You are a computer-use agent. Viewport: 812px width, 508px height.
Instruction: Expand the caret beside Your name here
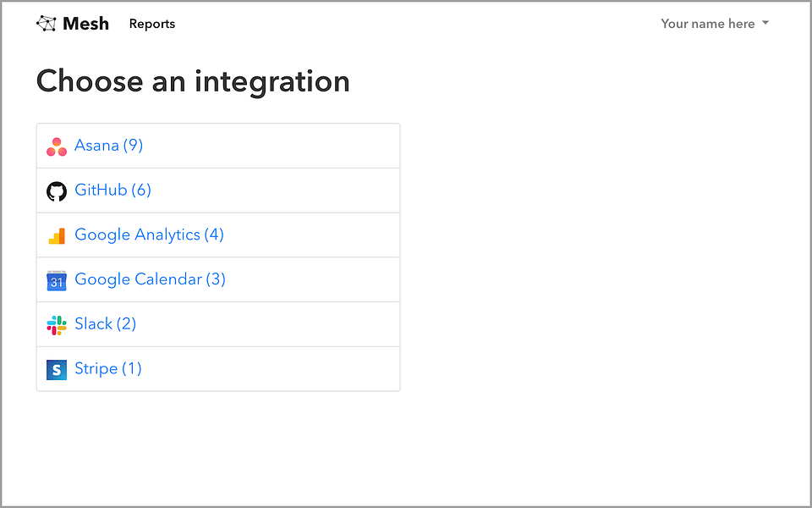tap(765, 24)
